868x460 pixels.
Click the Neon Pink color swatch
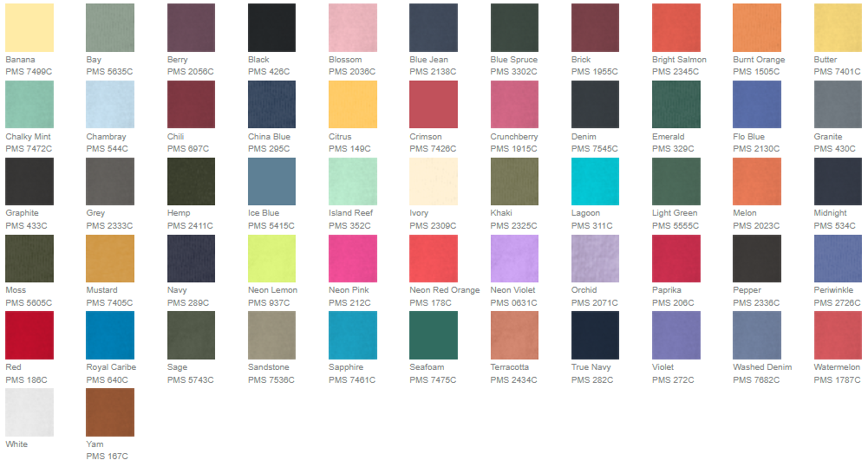[353, 258]
